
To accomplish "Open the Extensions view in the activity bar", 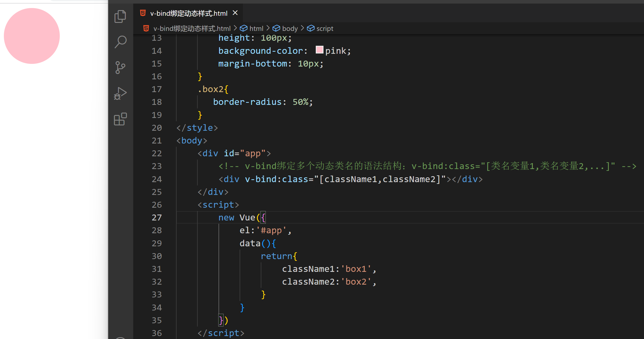I will tap(120, 119).
